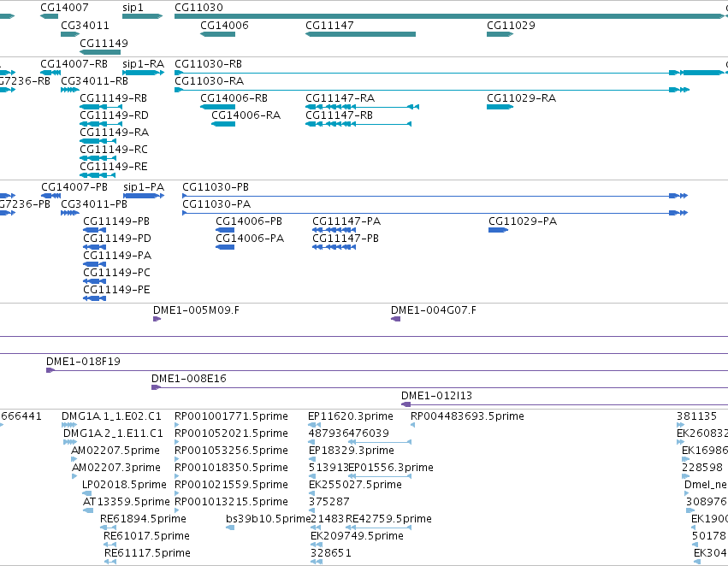The image size is (728, 566).
Task: Click the CG14006 gene label in the top track
Action: [224, 25]
